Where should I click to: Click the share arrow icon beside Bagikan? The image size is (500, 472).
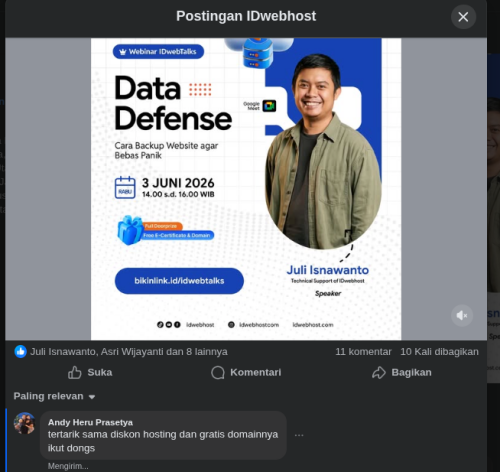[x=379, y=373]
